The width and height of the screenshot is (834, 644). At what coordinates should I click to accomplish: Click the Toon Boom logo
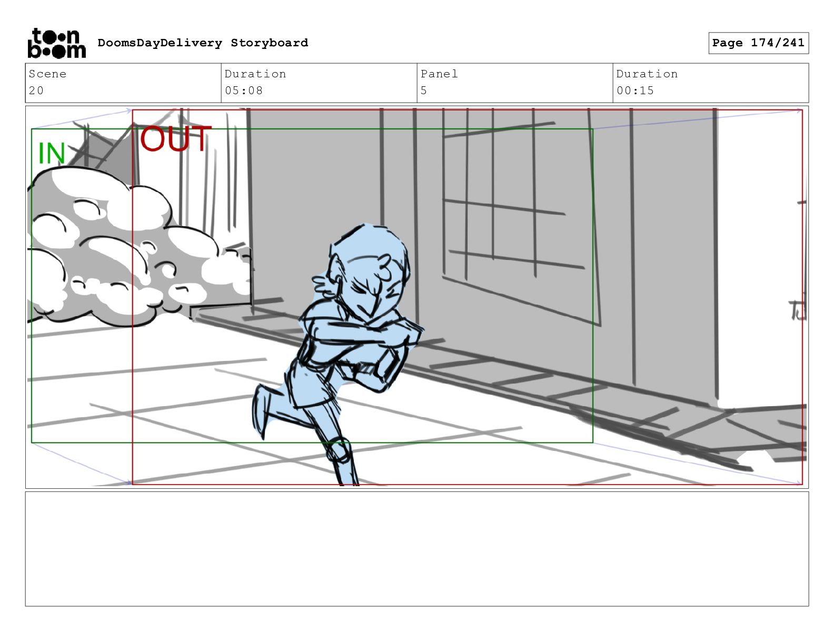pos(56,43)
